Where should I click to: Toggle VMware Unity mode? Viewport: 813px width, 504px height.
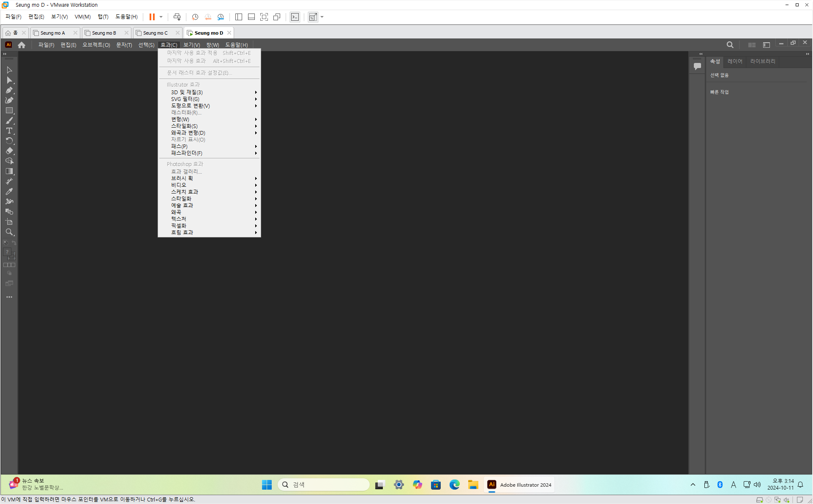click(x=277, y=17)
